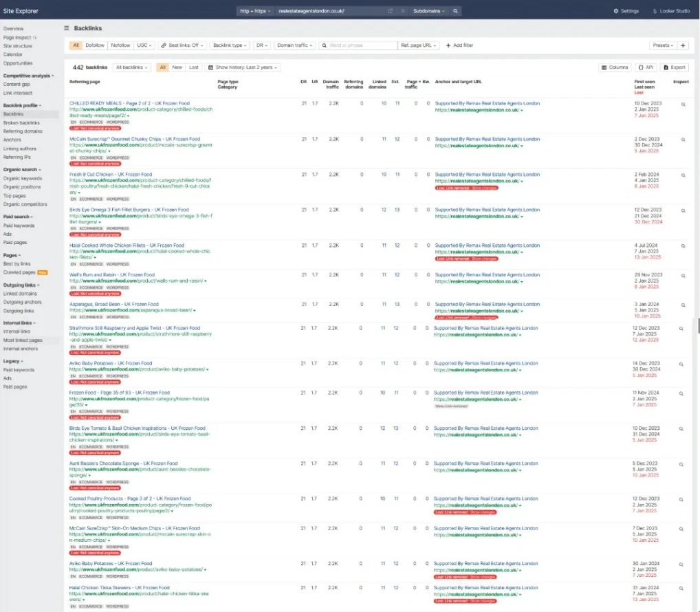The image size is (700, 612).
Task: Sort by the Domain traffic column
Action: pos(331,85)
